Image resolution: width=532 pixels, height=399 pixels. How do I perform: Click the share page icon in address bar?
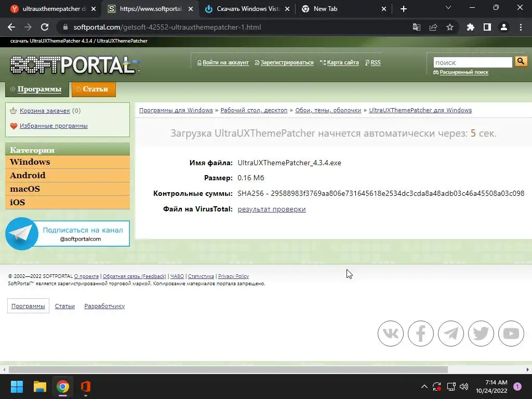pyautogui.click(x=433, y=27)
